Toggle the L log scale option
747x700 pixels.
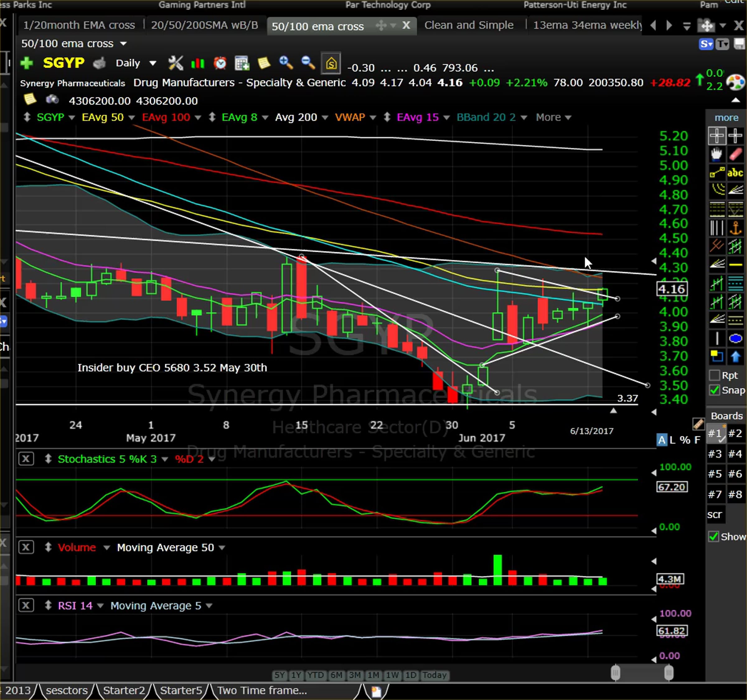pyautogui.click(x=673, y=439)
